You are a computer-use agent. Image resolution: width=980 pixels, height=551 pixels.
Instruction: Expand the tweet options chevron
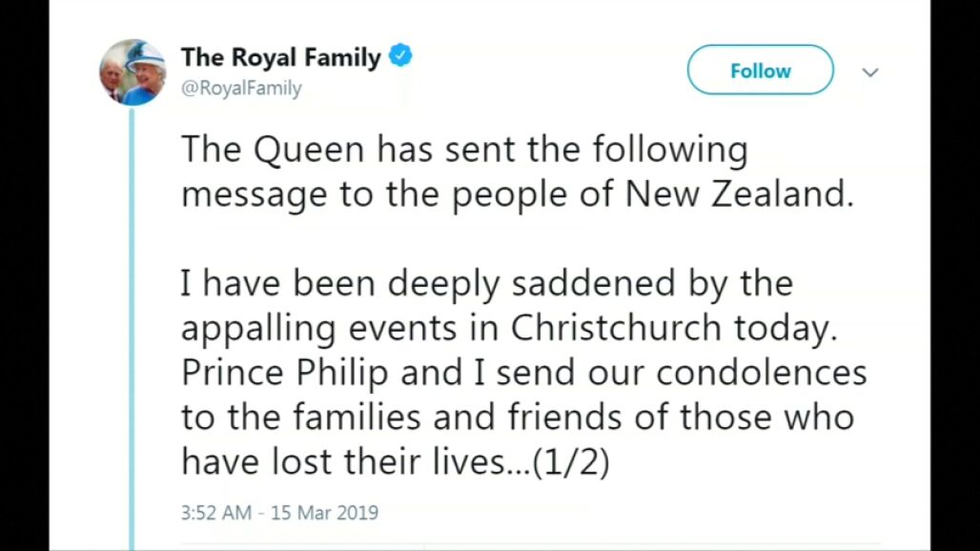pos(870,71)
